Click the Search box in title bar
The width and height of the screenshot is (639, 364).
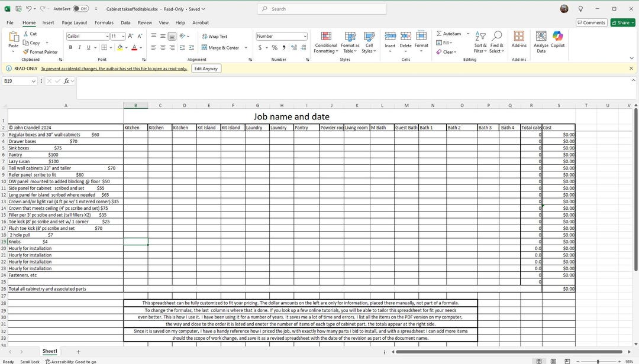tap(322, 8)
